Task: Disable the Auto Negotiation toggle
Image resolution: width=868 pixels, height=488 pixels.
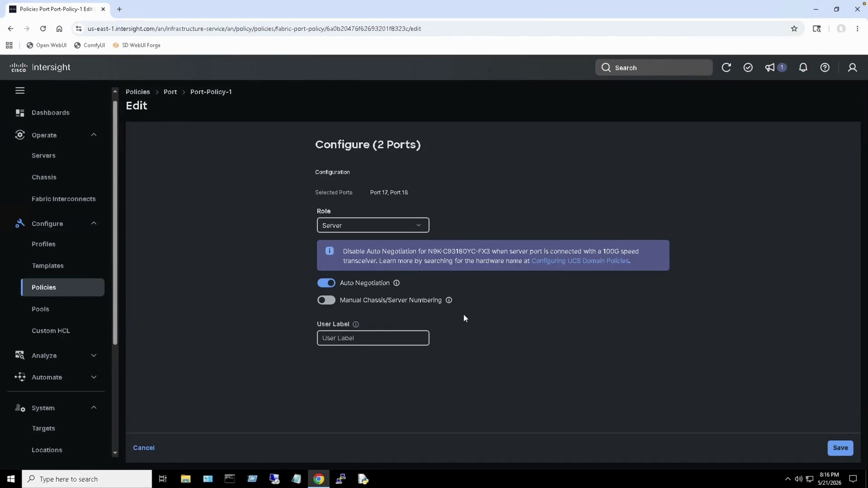Action: coord(326,283)
